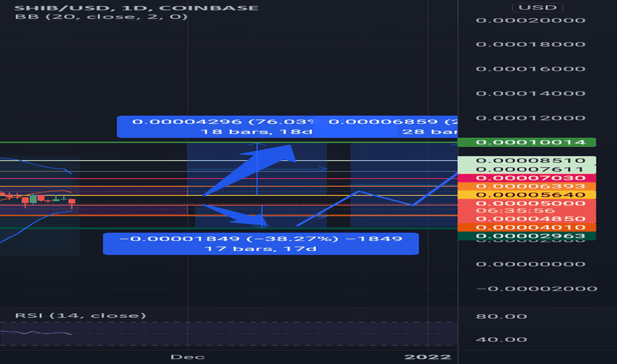Click the 0.00014000 price axis value

pos(530,93)
